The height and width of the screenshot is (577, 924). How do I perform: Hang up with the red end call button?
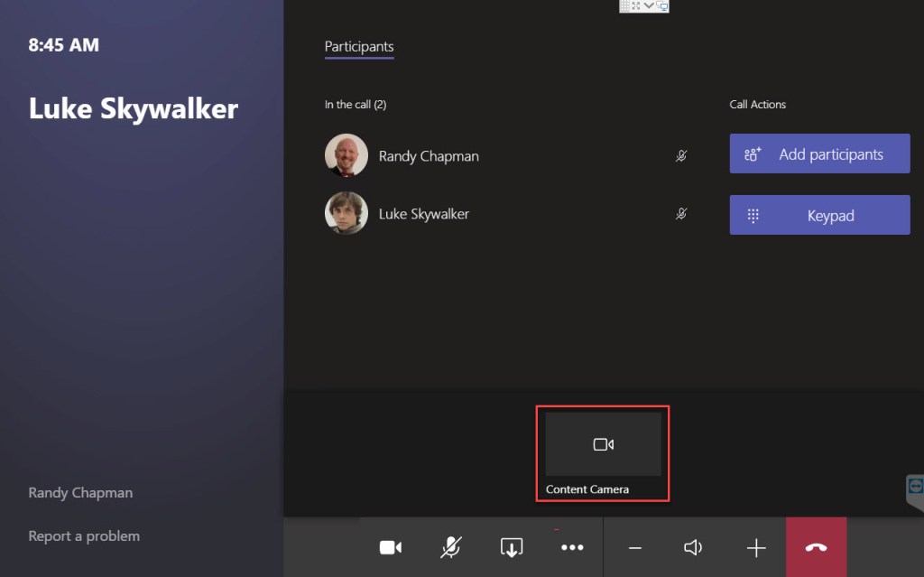click(816, 547)
